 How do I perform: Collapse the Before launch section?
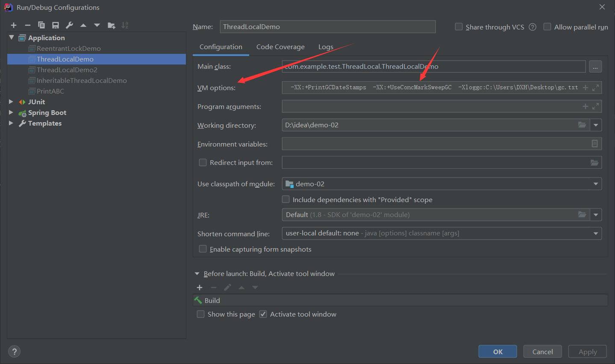click(x=197, y=273)
